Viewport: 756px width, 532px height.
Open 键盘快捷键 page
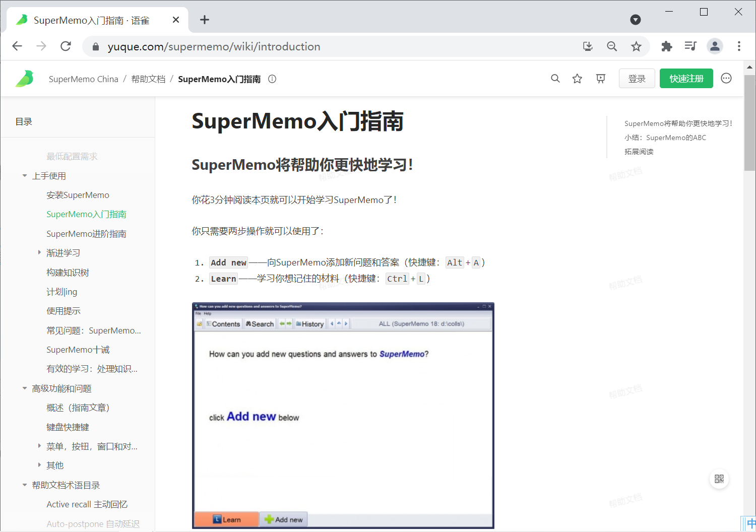68,427
